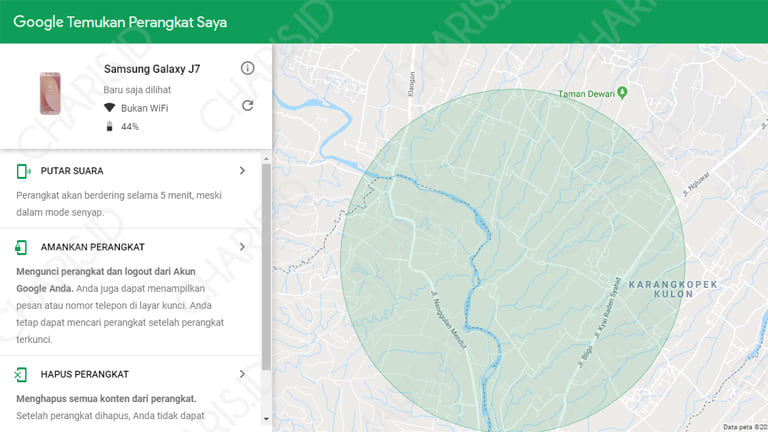Click the Hapus Perangkat erase icon
This screenshot has width=768, height=432.
21,375
